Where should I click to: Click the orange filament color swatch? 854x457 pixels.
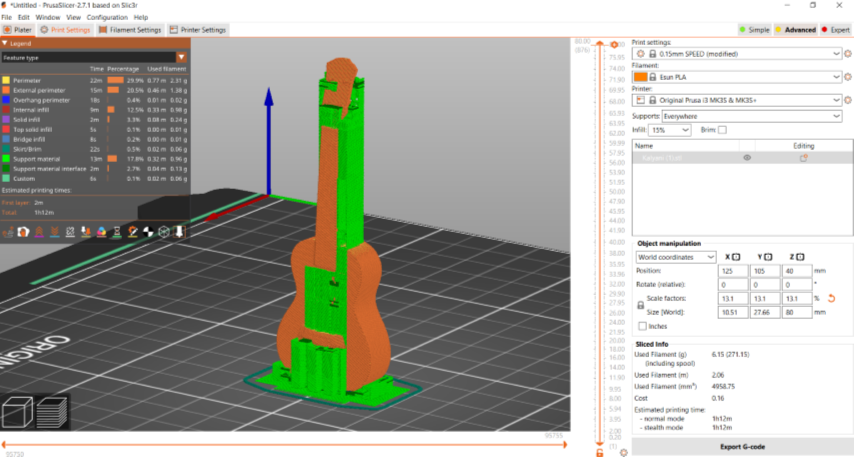pyautogui.click(x=640, y=77)
